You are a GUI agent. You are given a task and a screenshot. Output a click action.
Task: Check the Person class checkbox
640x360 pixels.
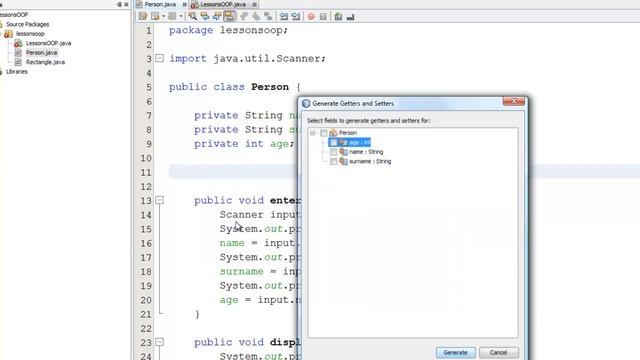(x=324, y=133)
